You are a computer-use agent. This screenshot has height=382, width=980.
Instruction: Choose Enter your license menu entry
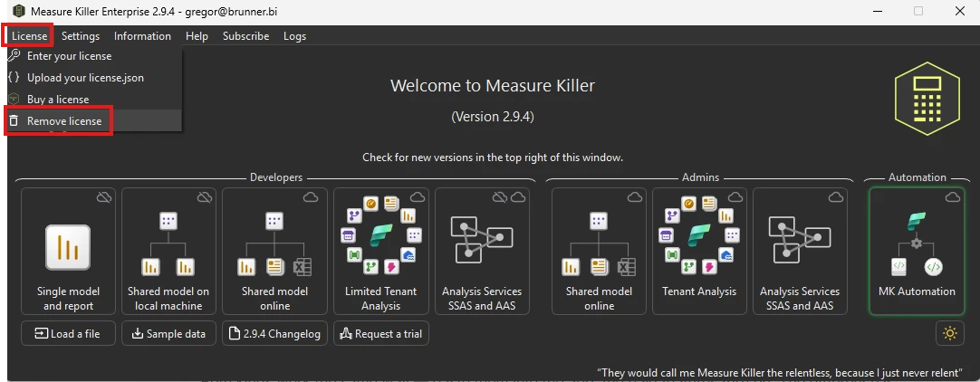94,56
